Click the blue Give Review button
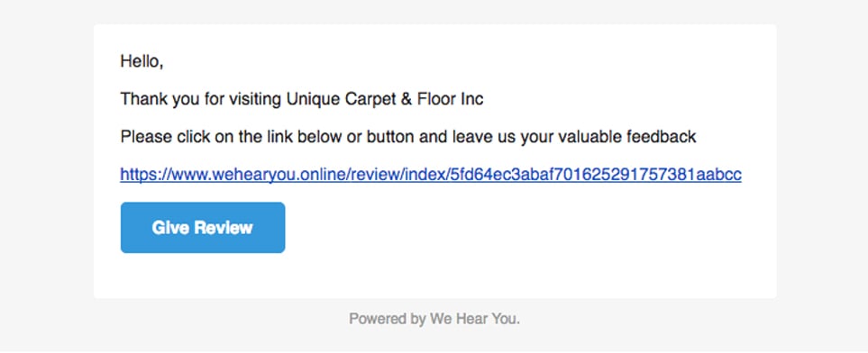The image size is (868, 353). 203,228
